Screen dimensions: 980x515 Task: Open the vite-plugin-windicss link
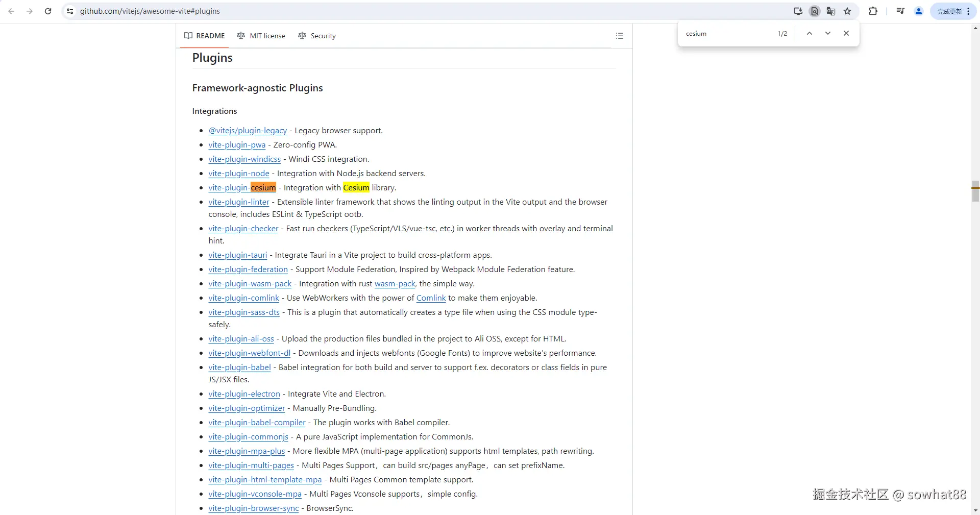[244, 159]
